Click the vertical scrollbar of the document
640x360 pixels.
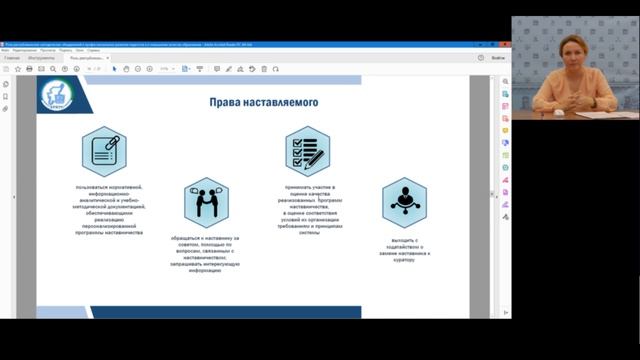click(492, 197)
